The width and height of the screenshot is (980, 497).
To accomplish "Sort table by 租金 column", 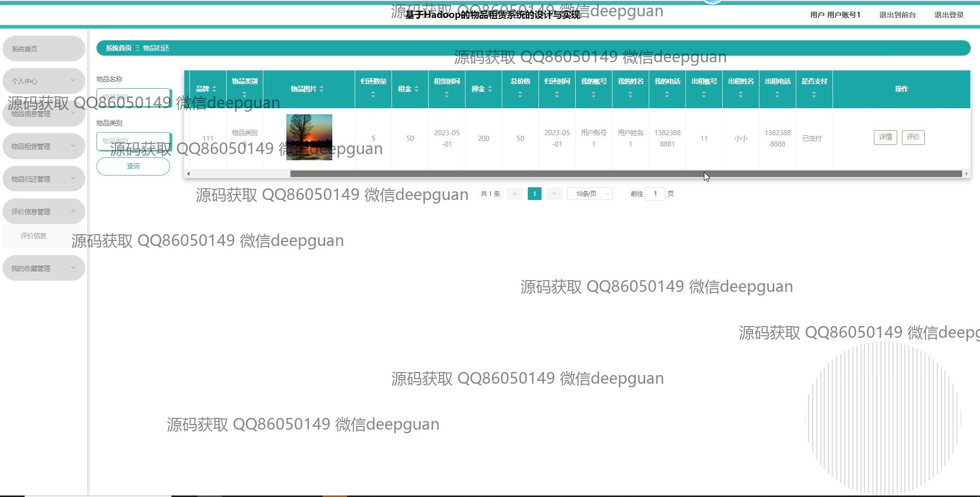I will pyautogui.click(x=416, y=89).
